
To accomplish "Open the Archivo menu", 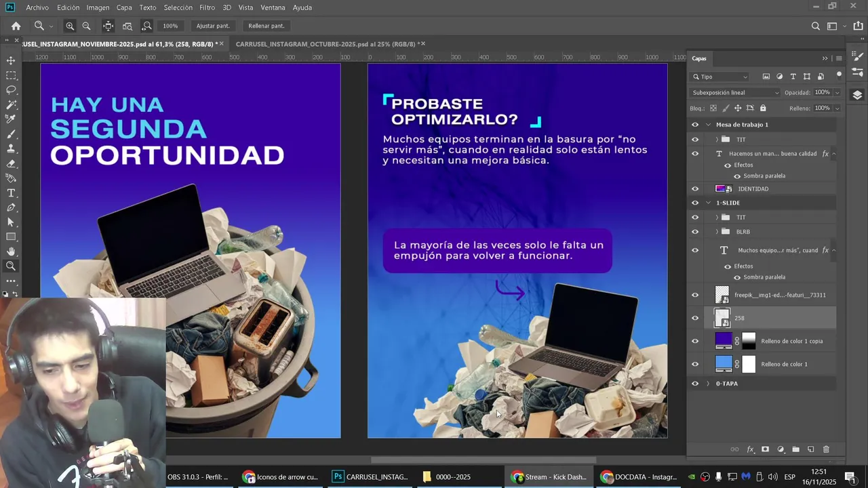I will click(x=37, y=7).
